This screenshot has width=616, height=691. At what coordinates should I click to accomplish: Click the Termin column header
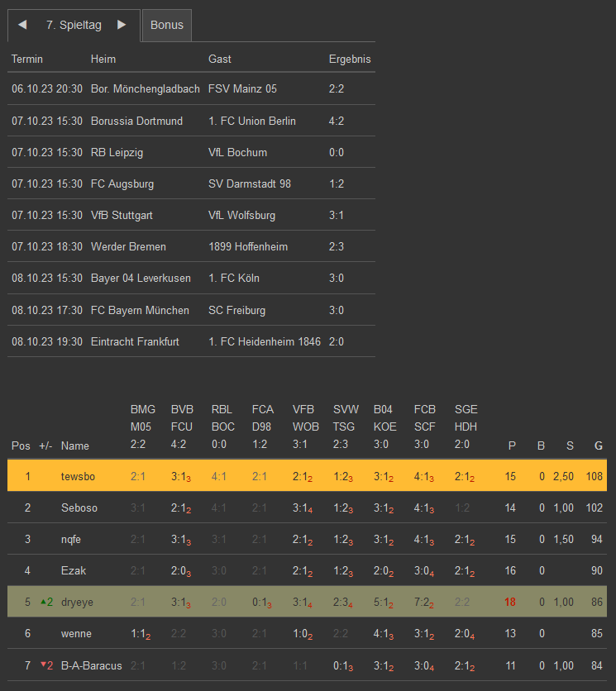click(27, 59)
